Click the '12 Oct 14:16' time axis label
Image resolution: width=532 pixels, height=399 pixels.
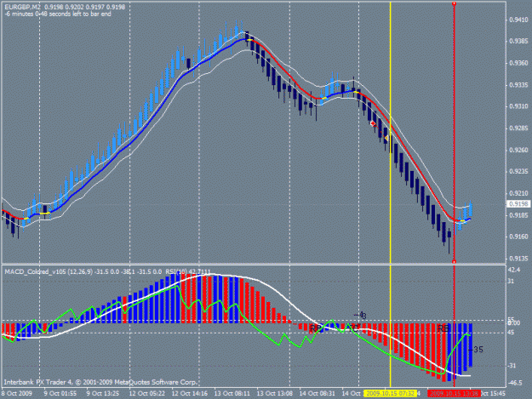tap(190, 394)
